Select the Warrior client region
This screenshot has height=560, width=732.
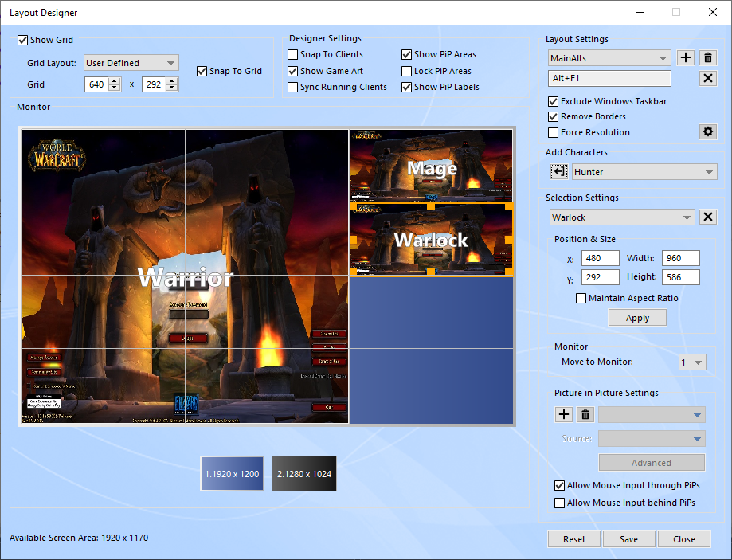pos(185,277)
